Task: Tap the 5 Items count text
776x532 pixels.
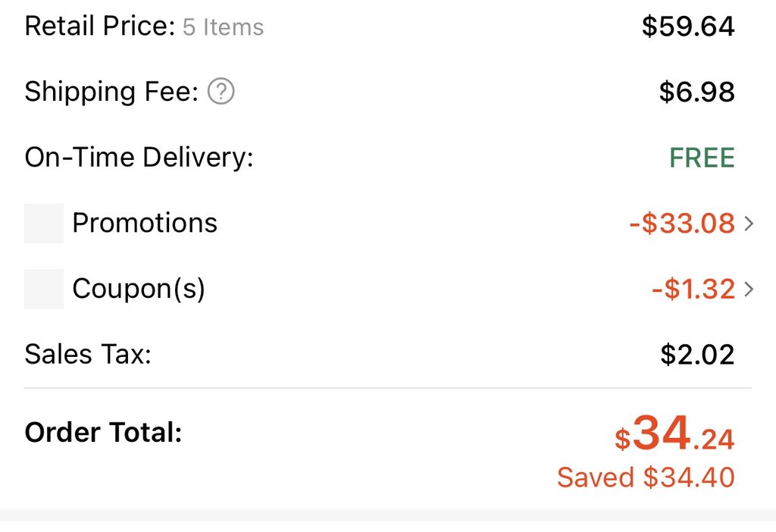Action: click(x=224, y=27)
